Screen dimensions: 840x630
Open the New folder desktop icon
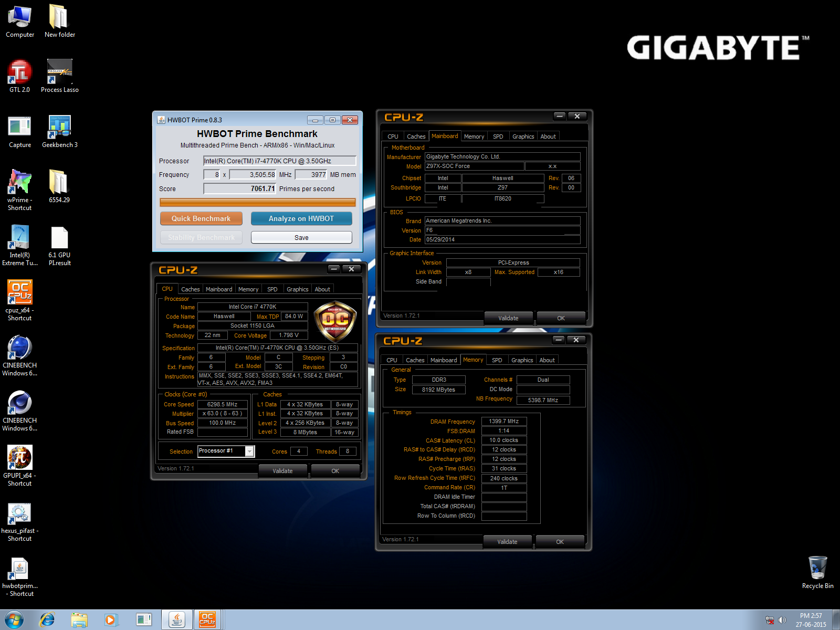[59, 21]
